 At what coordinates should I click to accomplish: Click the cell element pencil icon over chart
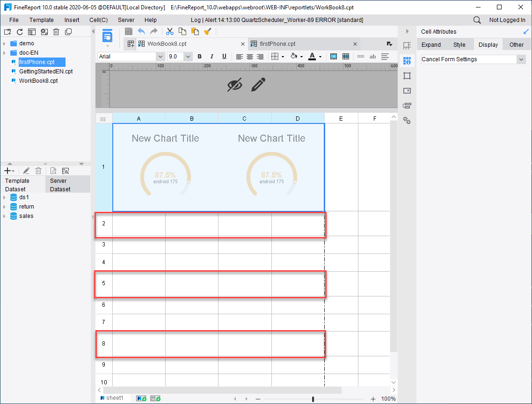pyautogui.click(x=258, y=85)
